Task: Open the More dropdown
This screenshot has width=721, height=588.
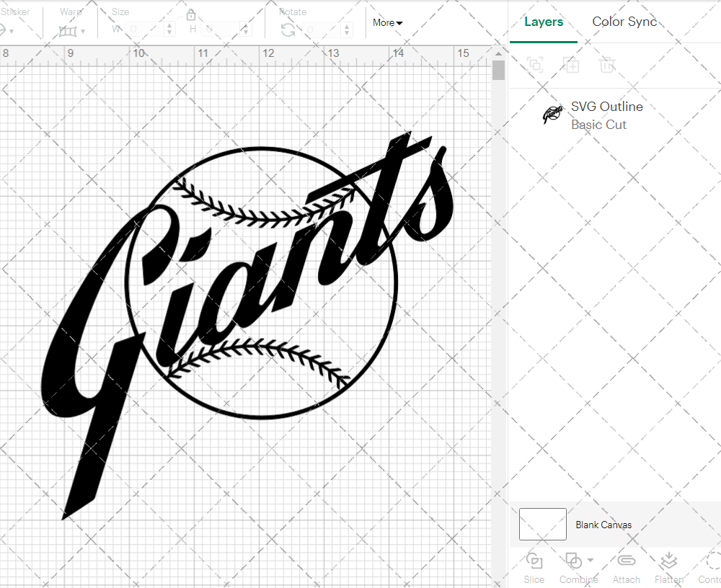Action: click(387, 23)
